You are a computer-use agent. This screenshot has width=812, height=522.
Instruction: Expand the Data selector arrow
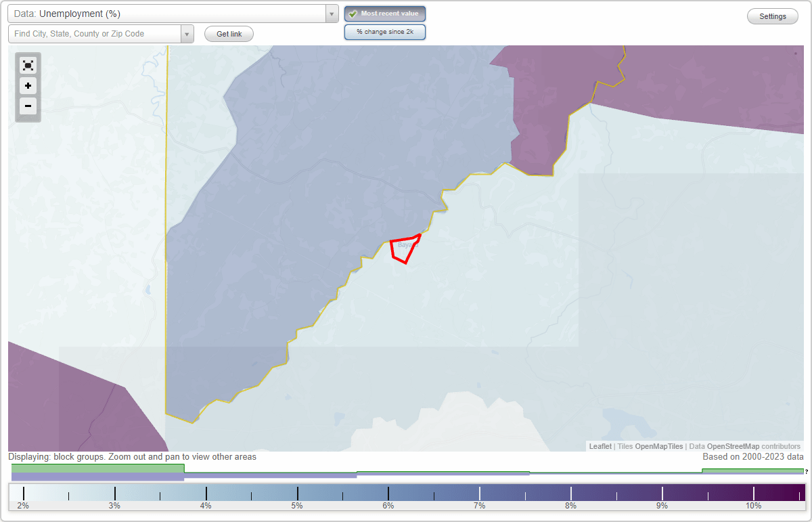(332, 14)
